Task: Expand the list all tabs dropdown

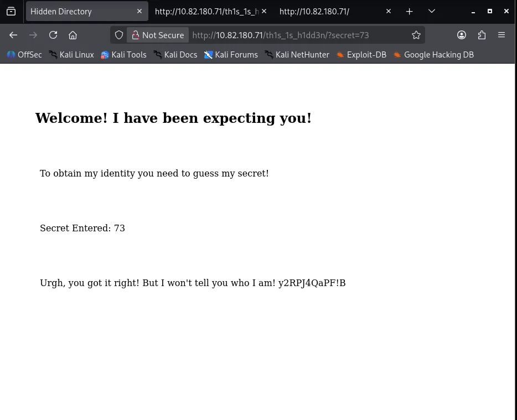Action: click(x=432, y=11)
